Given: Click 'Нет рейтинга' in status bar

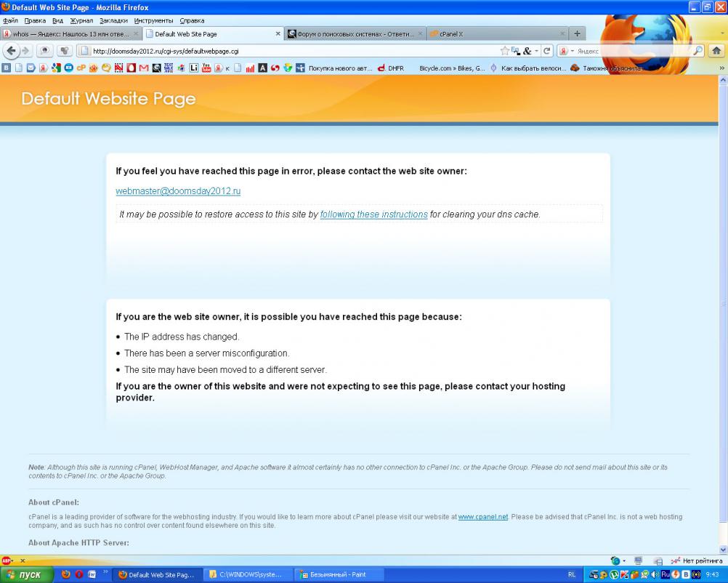Looking at the screenshot, I should pyautogui.click(x=697, y=560).
